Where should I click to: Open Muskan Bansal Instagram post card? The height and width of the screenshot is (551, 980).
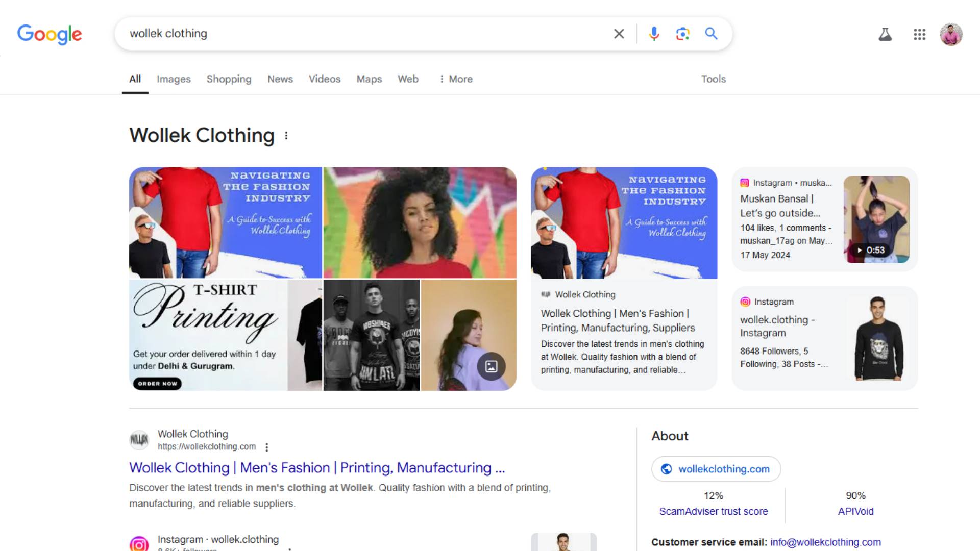tap(825, 219)
